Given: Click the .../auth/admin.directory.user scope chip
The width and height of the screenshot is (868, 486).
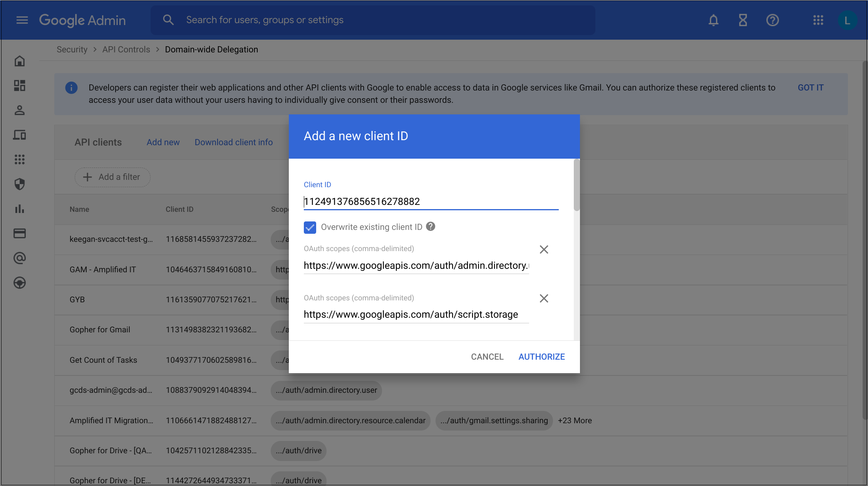Looking at the screenshot, I should (326, 390).
